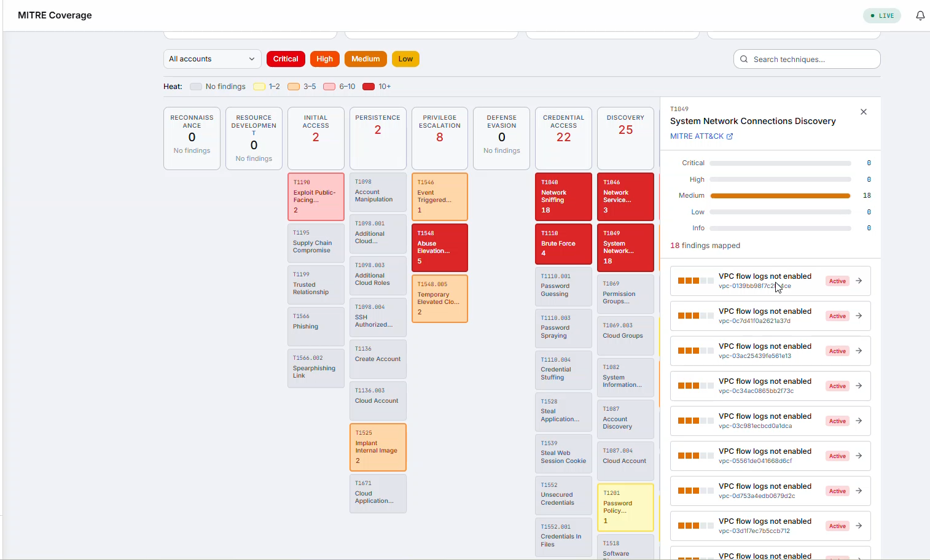Toggle the Low severity filter
The width and height of the screenshot is (930, 560).
405,59
